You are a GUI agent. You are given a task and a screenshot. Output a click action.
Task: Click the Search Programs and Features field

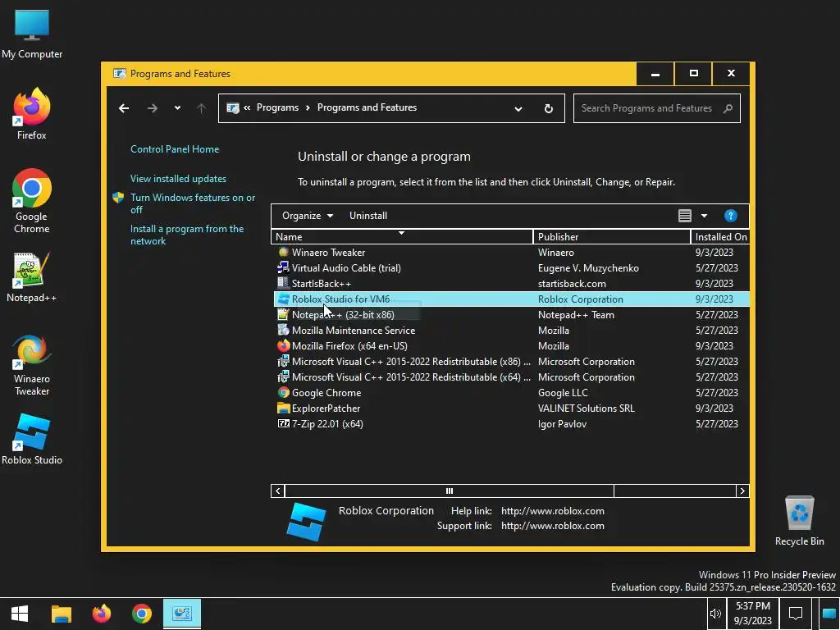pyautogui.click(x=657, y=108)
